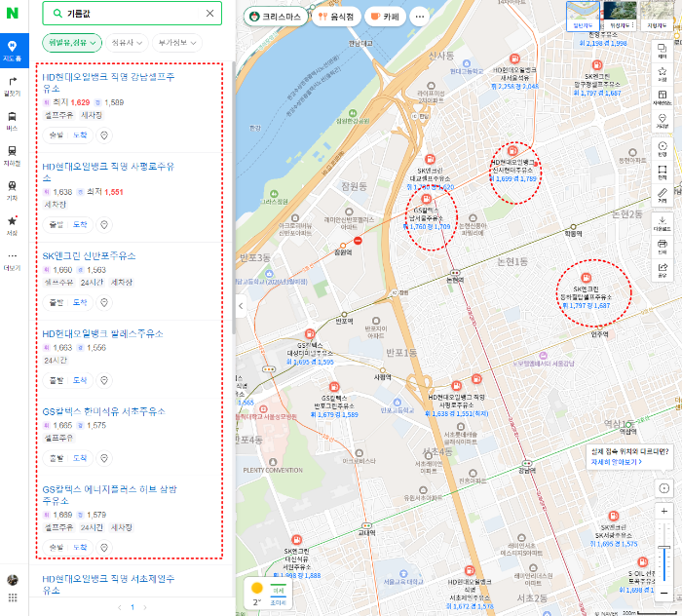Open GS칼텍스 한미석유 서초주유소 result
Image resolution: width=682 pixels, height=616 pixels.
click(x=104, y=411)
